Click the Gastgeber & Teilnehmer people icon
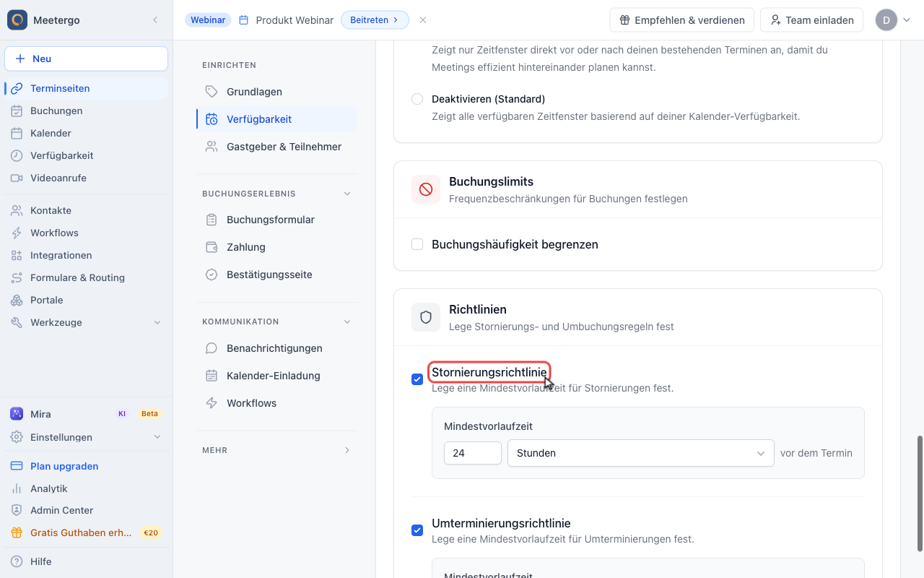 tap(212, 147)
